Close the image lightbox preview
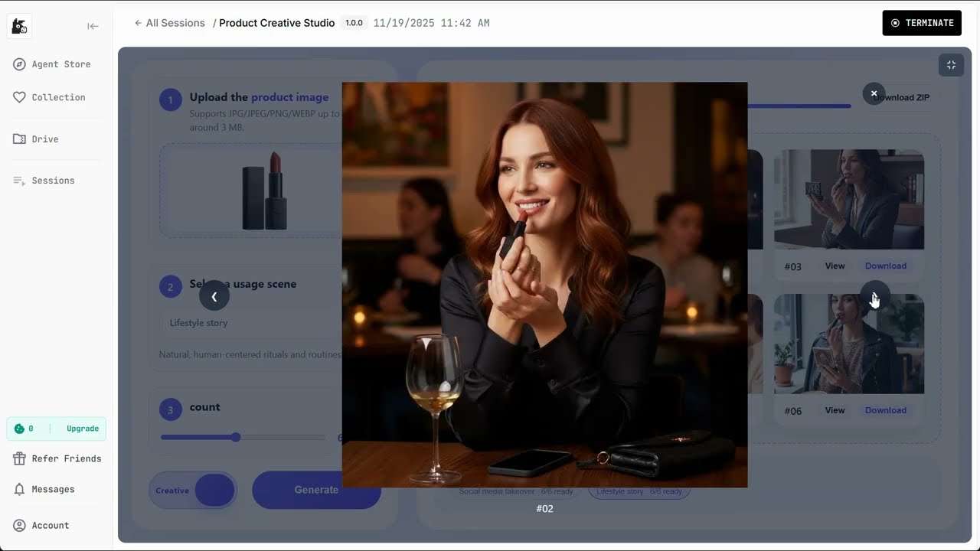Image resolution: width=980 pixels, height=551 pixels. tap(874, 93)
